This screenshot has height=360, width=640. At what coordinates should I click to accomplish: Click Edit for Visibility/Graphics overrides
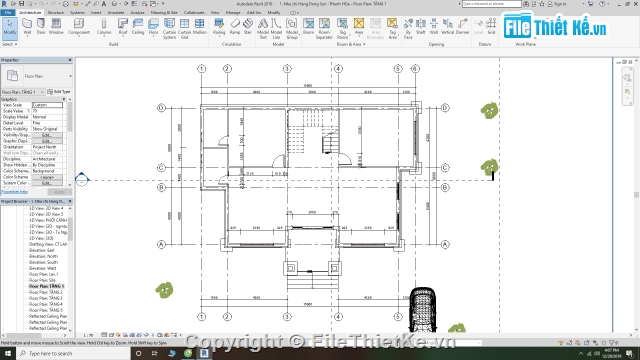[47, 135]
